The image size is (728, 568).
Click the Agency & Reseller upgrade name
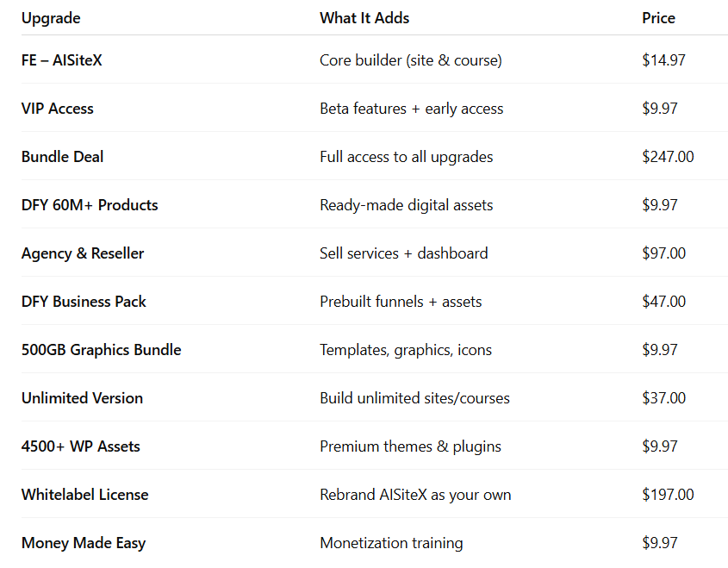[x=83, y=253]
